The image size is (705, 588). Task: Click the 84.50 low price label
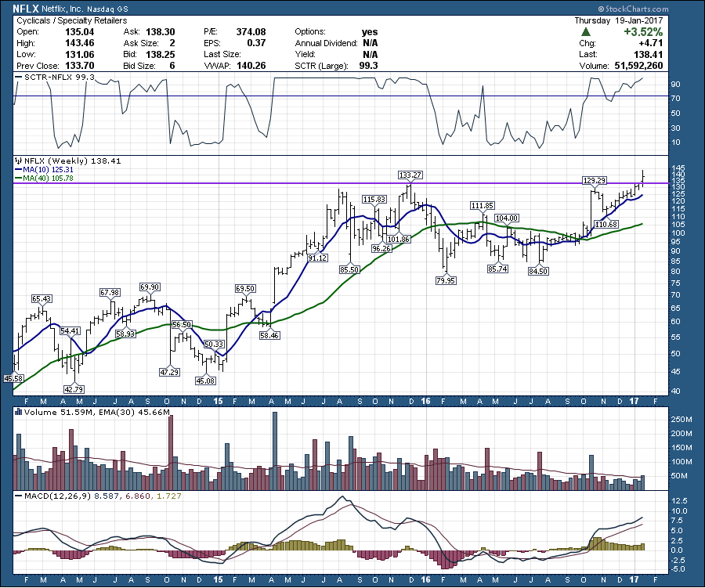tap(538, 271)
